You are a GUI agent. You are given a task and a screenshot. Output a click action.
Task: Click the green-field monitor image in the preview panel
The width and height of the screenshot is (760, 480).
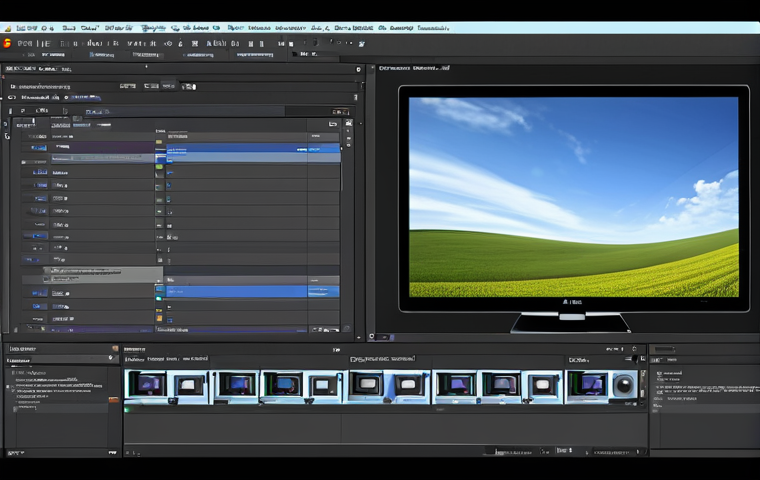pyautogui.click(x=574, y=197)
